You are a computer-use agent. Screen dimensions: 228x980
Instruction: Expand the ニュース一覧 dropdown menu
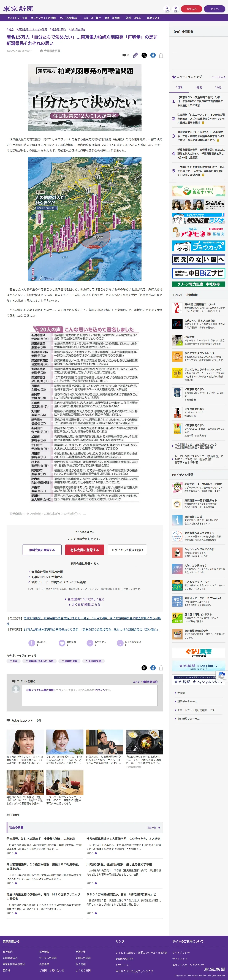[92, 18]
